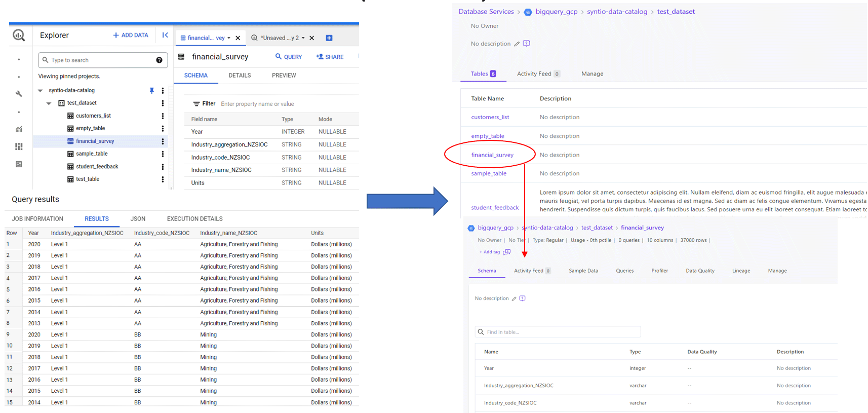This screenshot has height=413, width=868.
Task: Open actions menu for sample_table
Action: 163,154
